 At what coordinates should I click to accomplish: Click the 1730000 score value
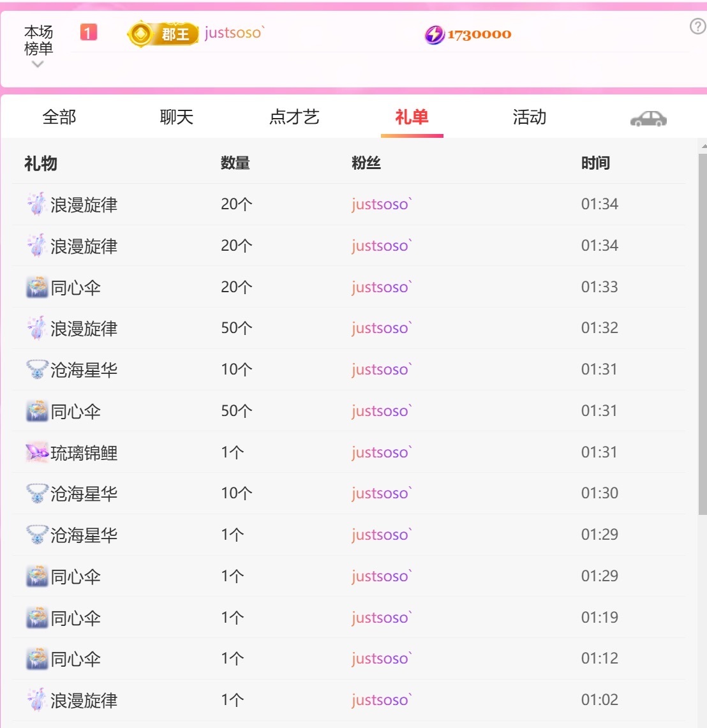pos(479,34)
